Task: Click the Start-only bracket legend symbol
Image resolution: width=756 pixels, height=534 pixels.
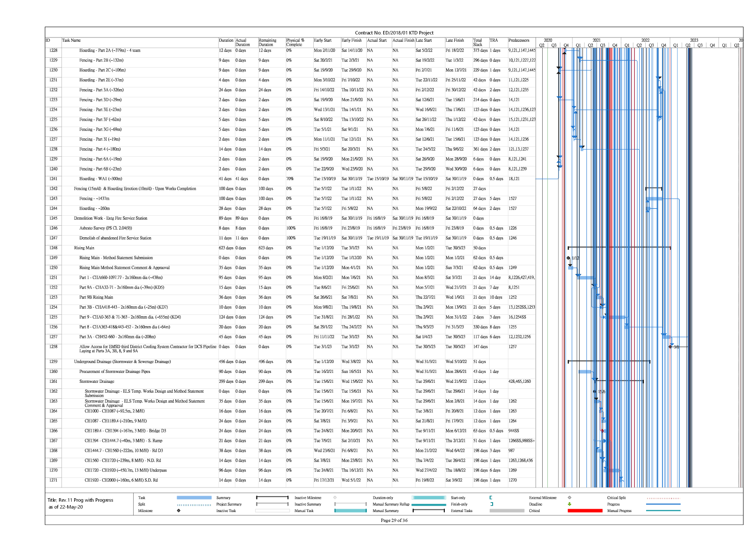Action: (491, 498)
